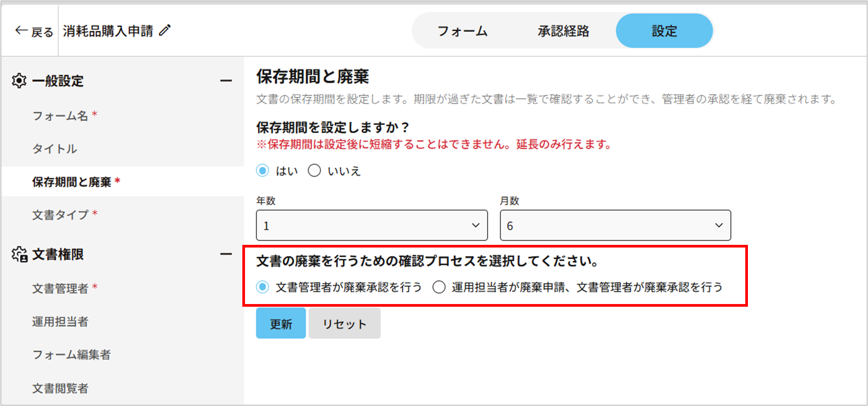The image size is (868, 406).
Task: Switch to the フォーム tab
Action: pos(462,31)
